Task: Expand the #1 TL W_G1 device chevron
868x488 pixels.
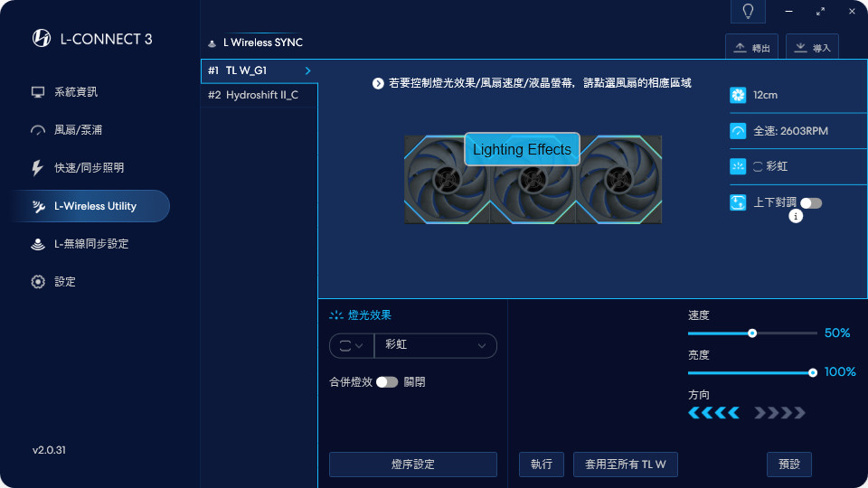Action: point(307,70)
